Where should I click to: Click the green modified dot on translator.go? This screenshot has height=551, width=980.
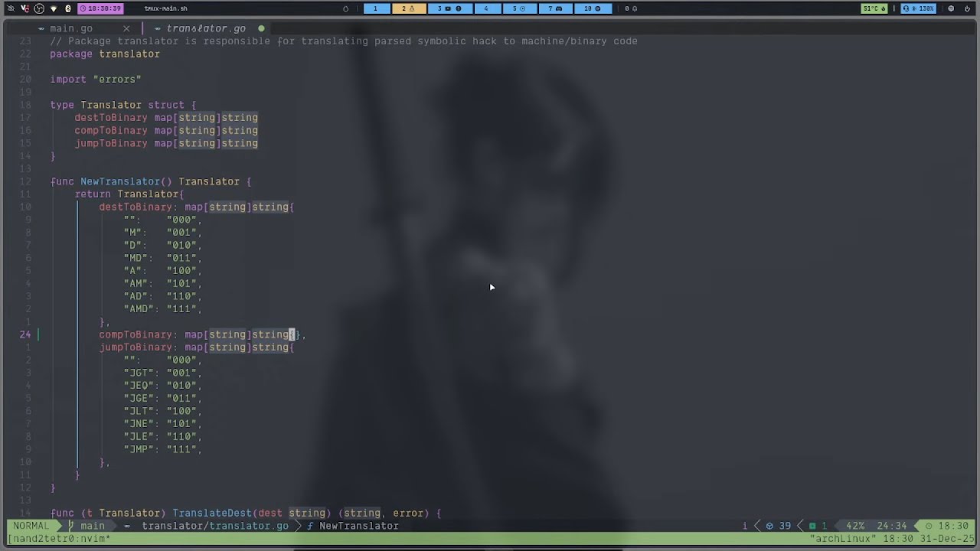click(261, 28)
